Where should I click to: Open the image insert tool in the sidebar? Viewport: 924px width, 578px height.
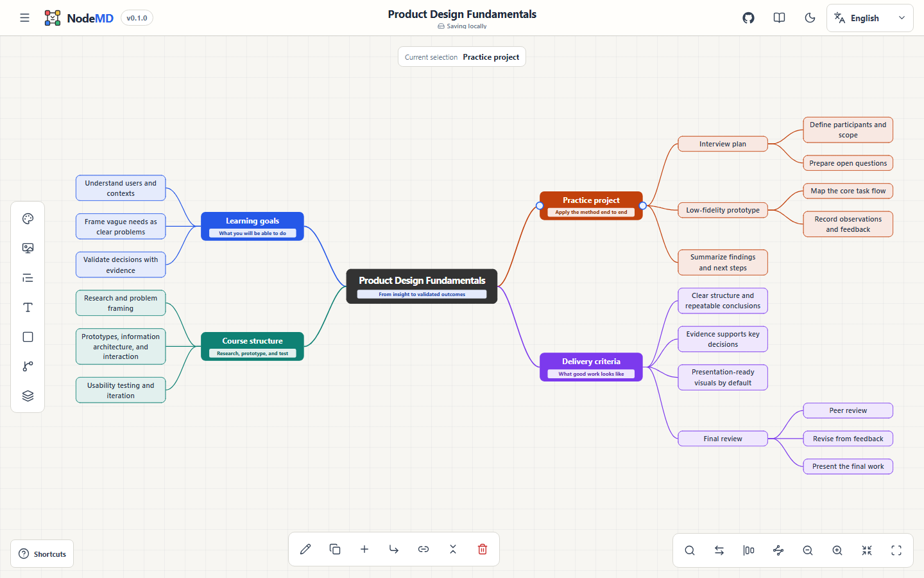tap(28, 249)
